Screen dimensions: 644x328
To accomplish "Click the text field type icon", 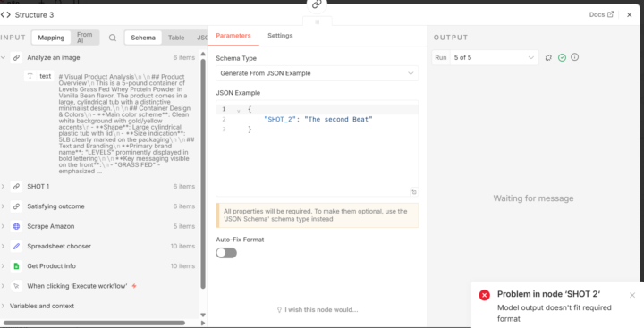I will (x=30, y=76).
